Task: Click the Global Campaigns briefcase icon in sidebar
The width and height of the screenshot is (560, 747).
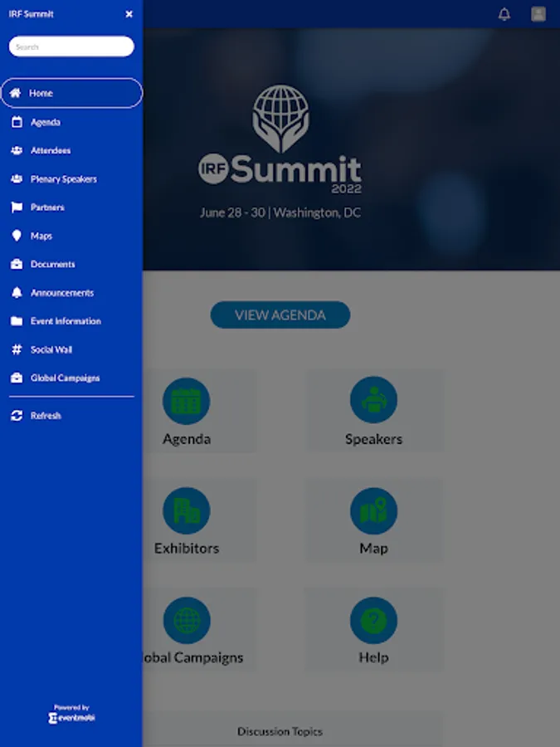Action: (17, 378)
